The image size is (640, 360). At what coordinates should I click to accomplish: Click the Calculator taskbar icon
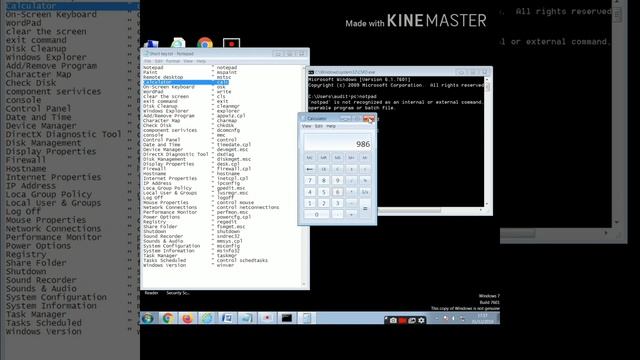[307, 318]
